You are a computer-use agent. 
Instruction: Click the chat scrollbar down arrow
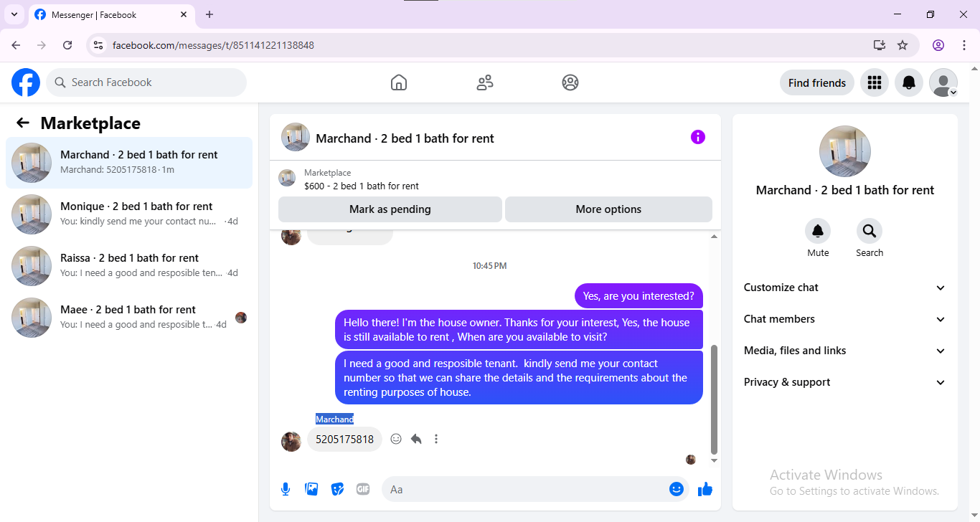click(x=714, y=460)
